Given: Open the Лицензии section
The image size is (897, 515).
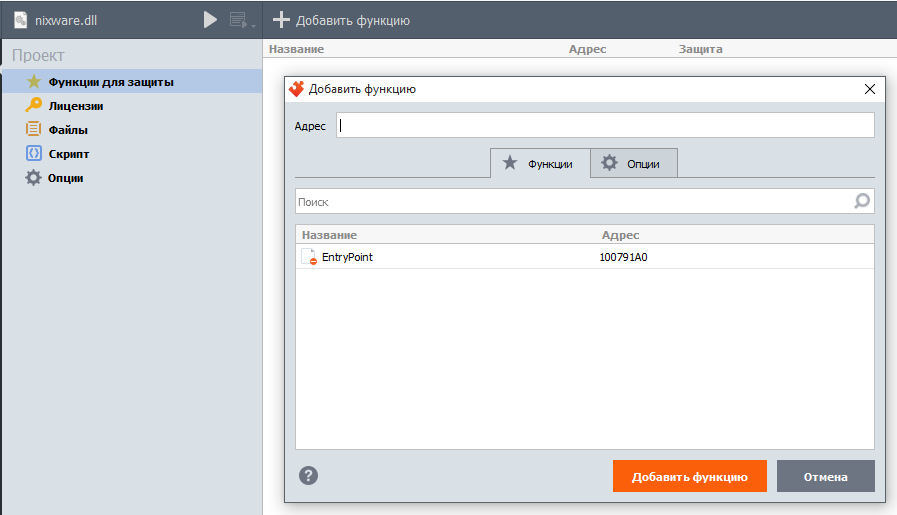Looking at the screenshot, I should pyautogui.click(x=75, y=106).
